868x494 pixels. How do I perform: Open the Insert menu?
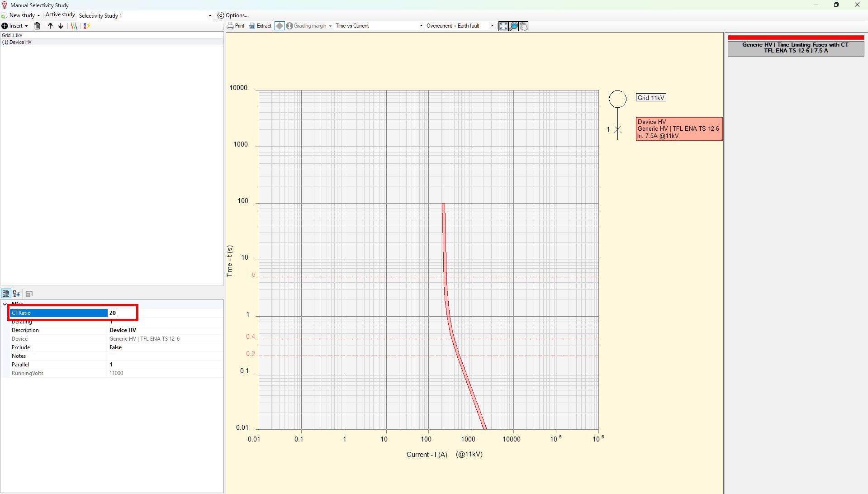[x=15, y=26]
